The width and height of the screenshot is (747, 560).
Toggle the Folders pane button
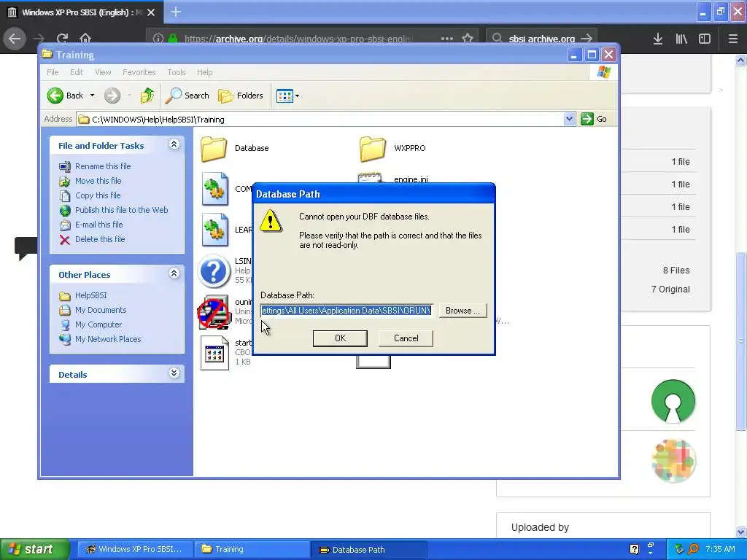point(240,96)
